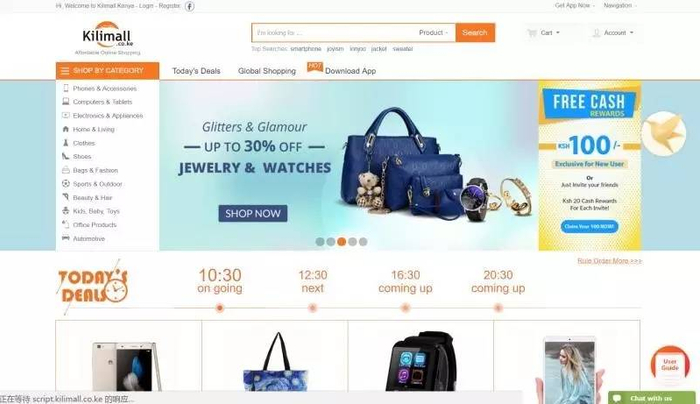Focus the I'm looking for search field
Screen dimensions: 700x404
(334, 33)
